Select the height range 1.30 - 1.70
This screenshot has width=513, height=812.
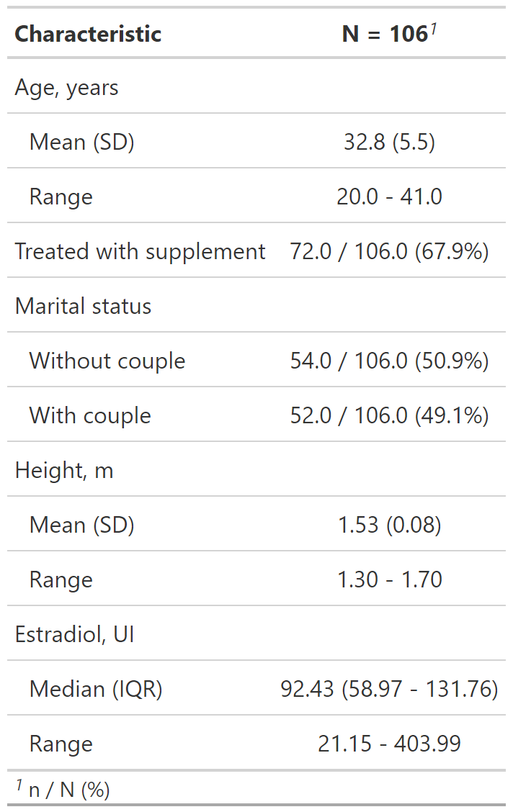click(x=389, y=579)
